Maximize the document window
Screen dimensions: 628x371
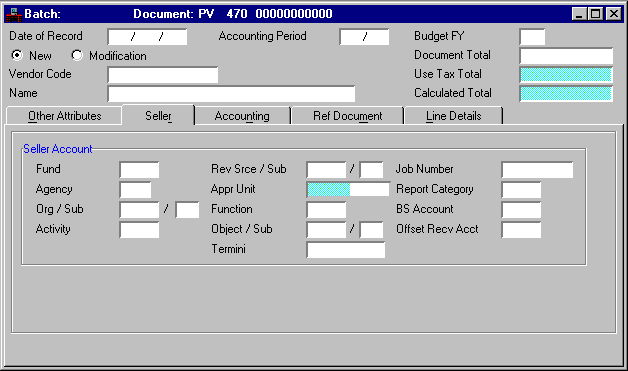point(596,14)
